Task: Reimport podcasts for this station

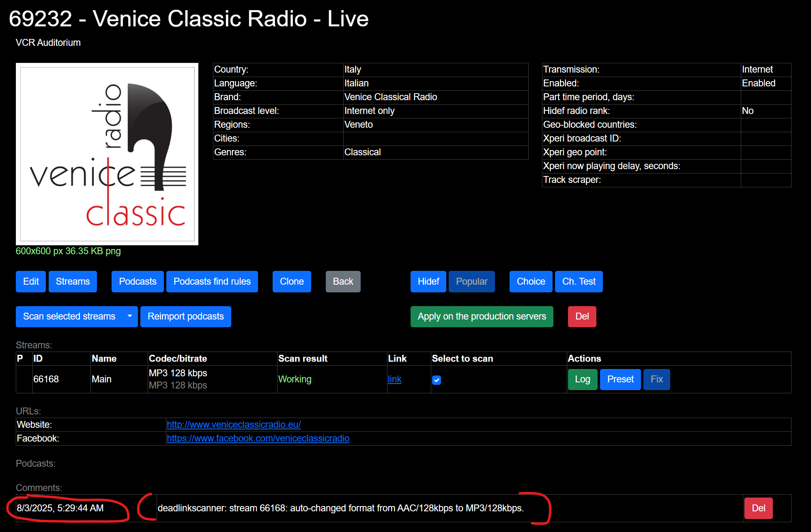Action: point(185,316)
